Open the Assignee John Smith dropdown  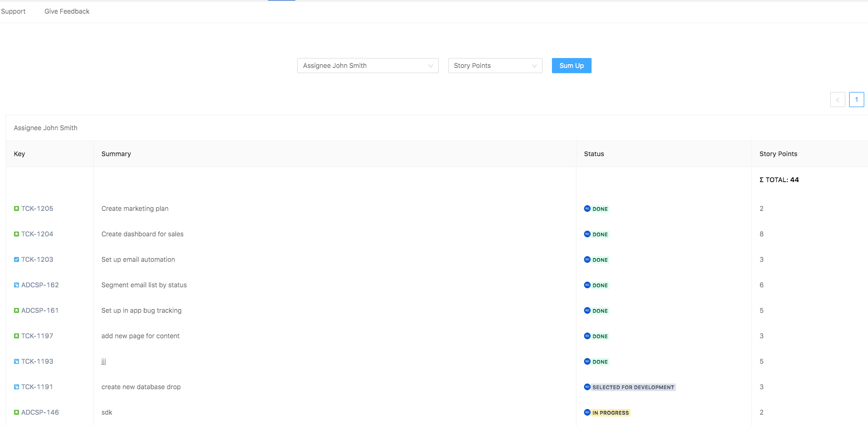(x=368, y=66)
